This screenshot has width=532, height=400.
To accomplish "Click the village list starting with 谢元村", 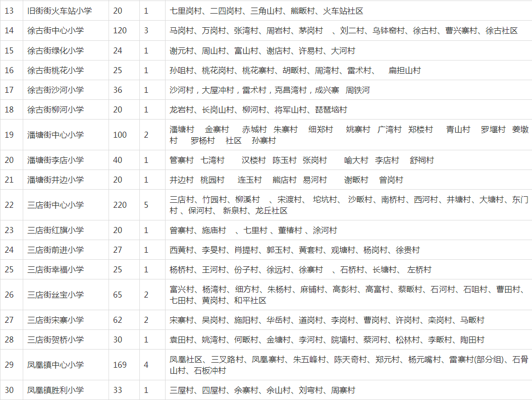I will (x=262, y=51).
